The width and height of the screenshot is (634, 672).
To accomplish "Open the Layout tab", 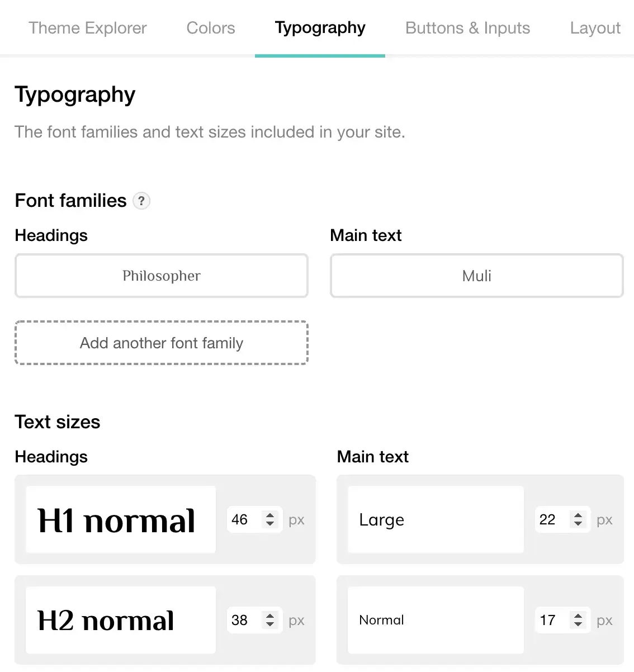I will [595, 28].
